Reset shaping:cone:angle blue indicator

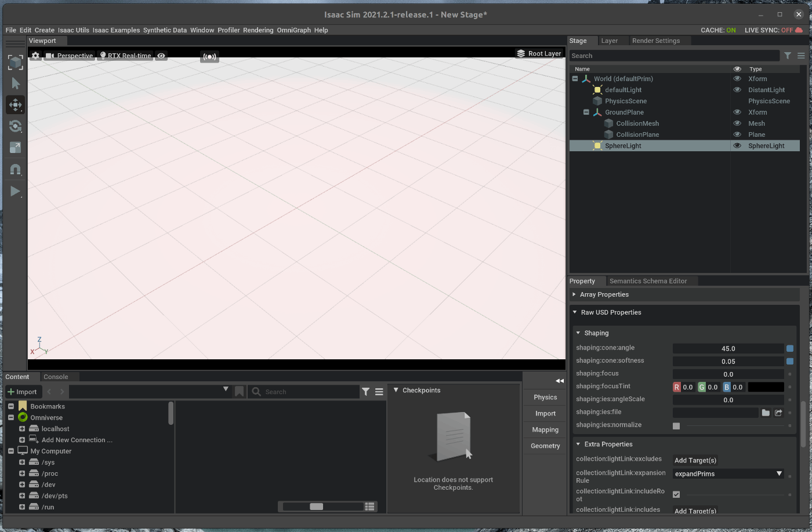tap(790, 348)
